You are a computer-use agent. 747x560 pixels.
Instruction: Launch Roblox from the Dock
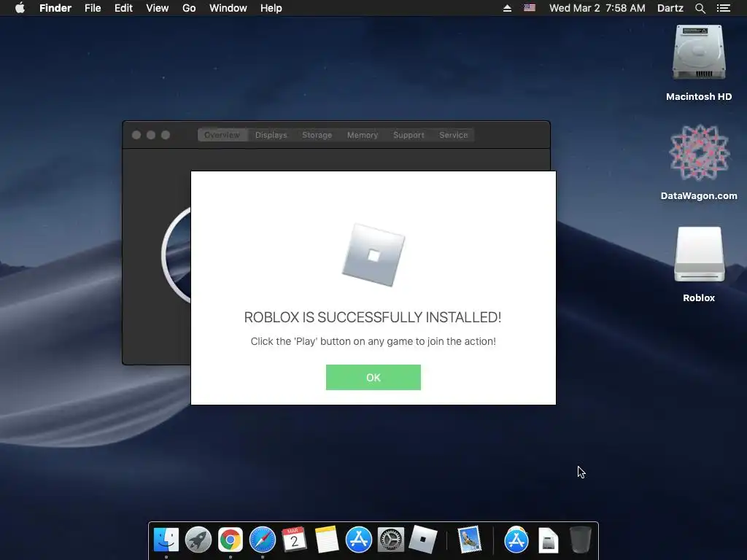coord(422,540)
